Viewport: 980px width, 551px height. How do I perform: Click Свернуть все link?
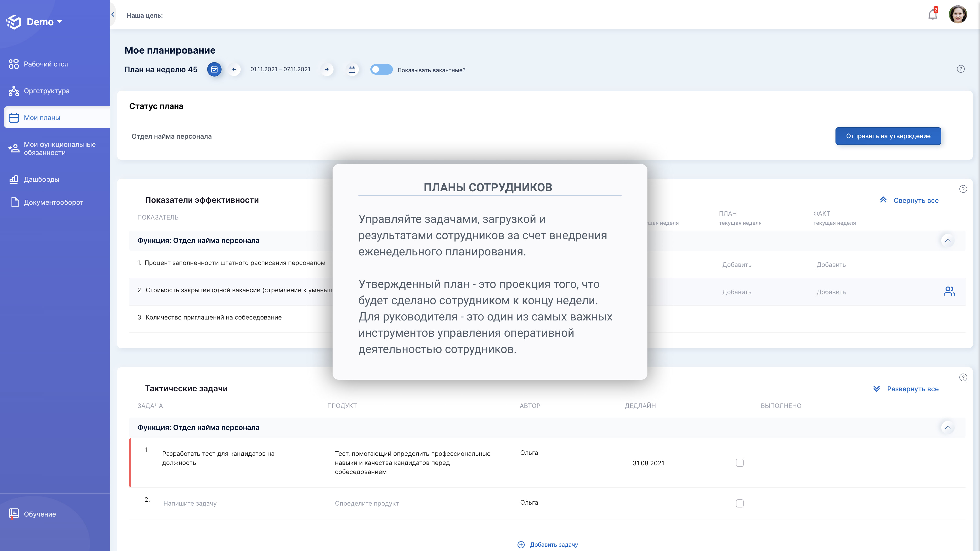click(916, 200)
